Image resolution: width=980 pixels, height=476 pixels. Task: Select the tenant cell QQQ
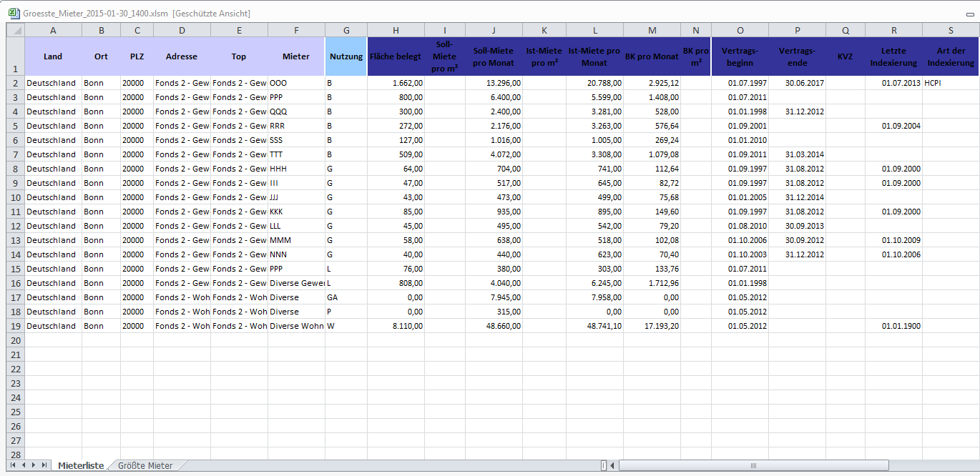(297, 111)
